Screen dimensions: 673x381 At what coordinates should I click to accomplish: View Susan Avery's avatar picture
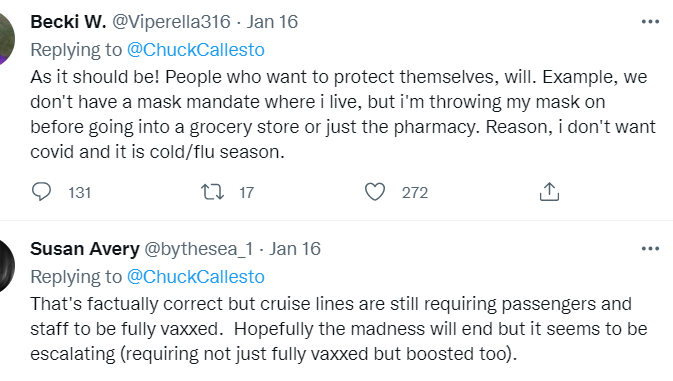[6, 266]
